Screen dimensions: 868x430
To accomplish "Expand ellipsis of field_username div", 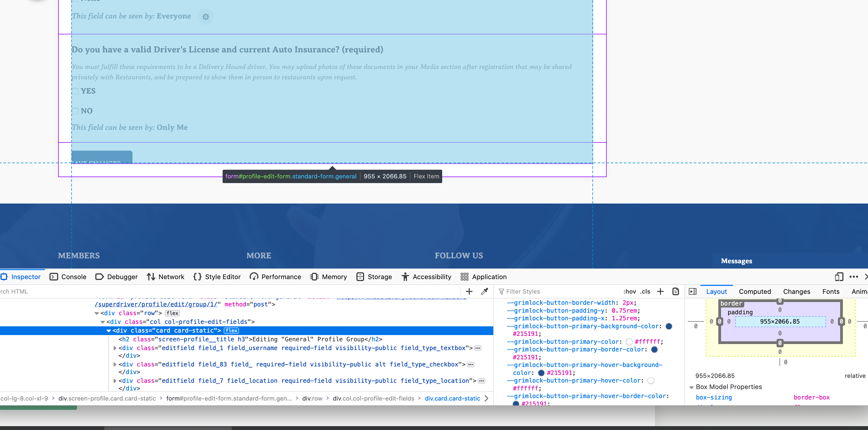I will coord(477,348).
